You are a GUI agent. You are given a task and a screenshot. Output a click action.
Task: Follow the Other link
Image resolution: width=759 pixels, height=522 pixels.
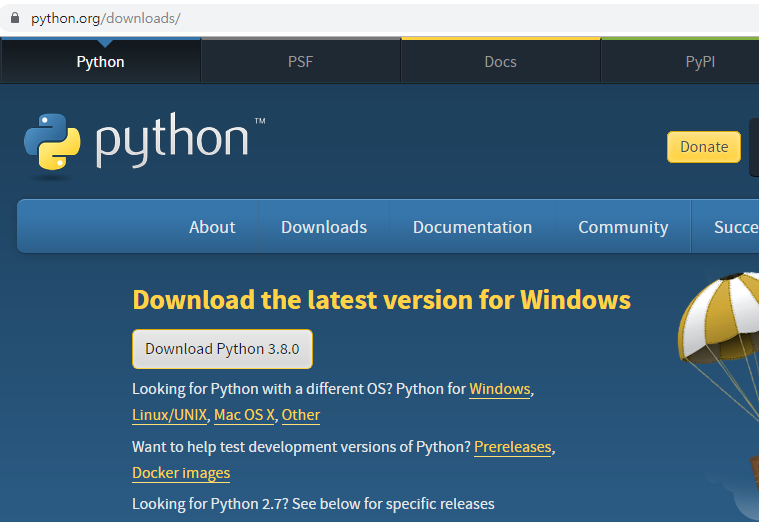301,415
